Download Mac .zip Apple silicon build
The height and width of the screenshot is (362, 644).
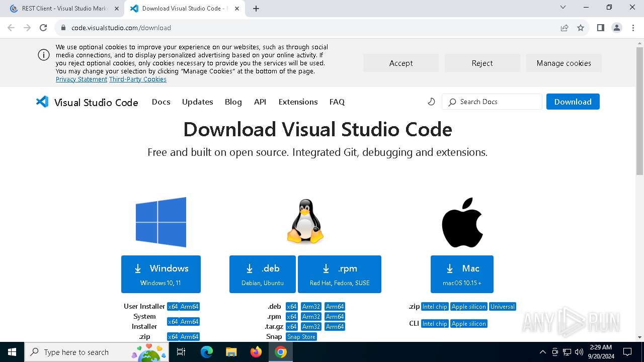click(469, 307)
